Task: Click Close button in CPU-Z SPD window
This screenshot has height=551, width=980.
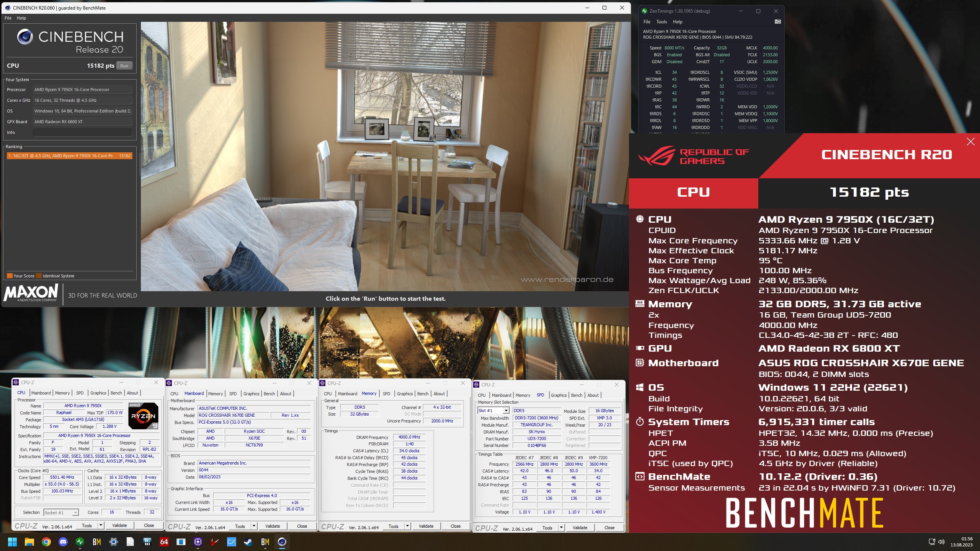Action: (609, 528)
